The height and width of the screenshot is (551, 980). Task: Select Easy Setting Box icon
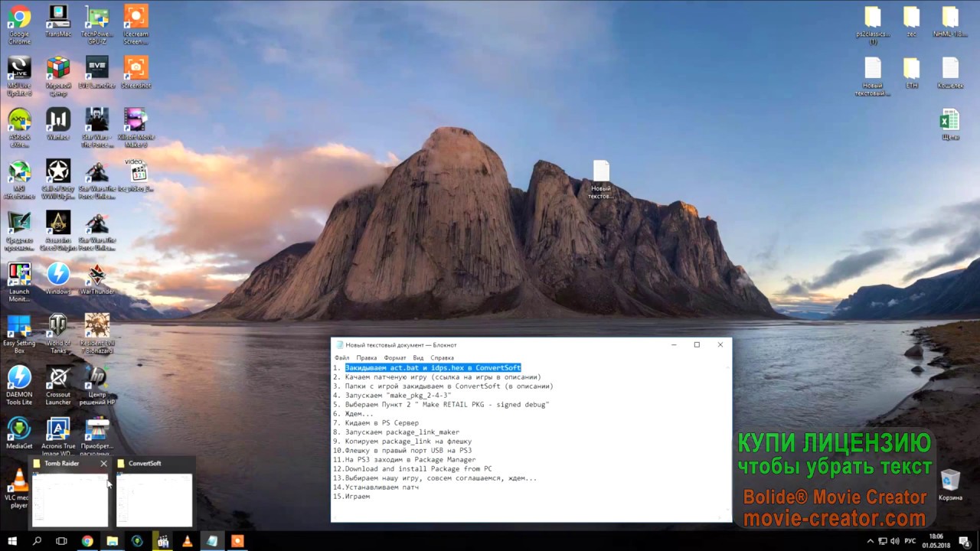19,334
